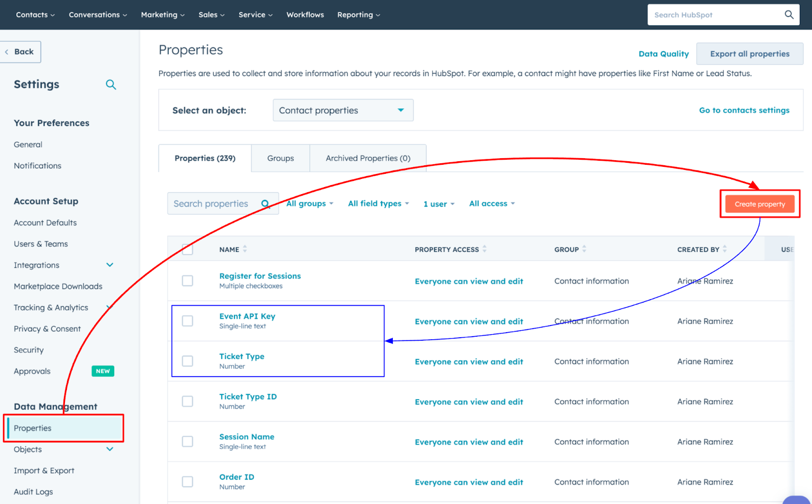The width and height of the screenshot is (812, 504).
Task: Select Properties under Data Management
Action: [64, 428]
